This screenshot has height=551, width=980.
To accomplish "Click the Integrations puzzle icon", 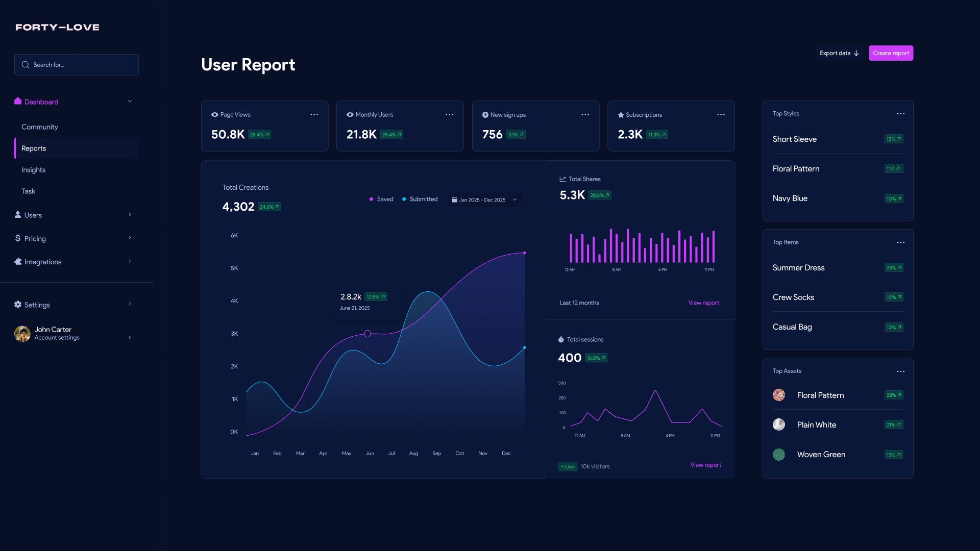I will click(18, 262).
